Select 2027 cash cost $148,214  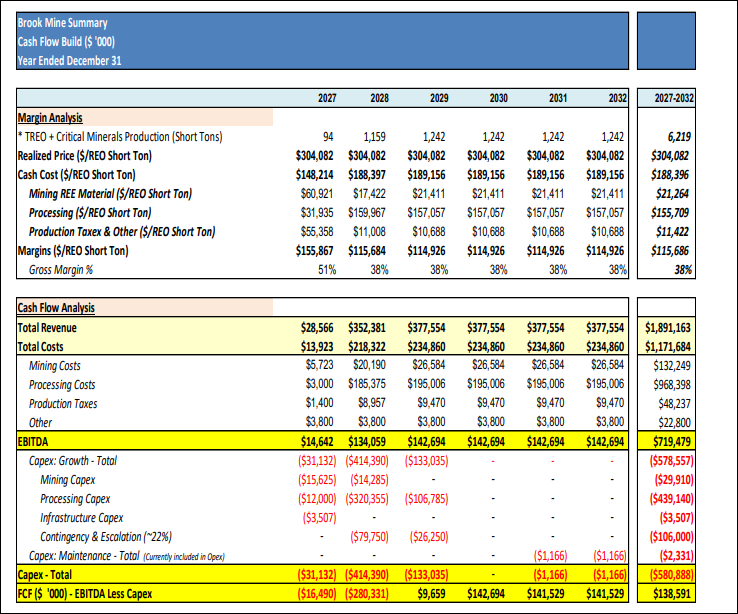(314, 175)
